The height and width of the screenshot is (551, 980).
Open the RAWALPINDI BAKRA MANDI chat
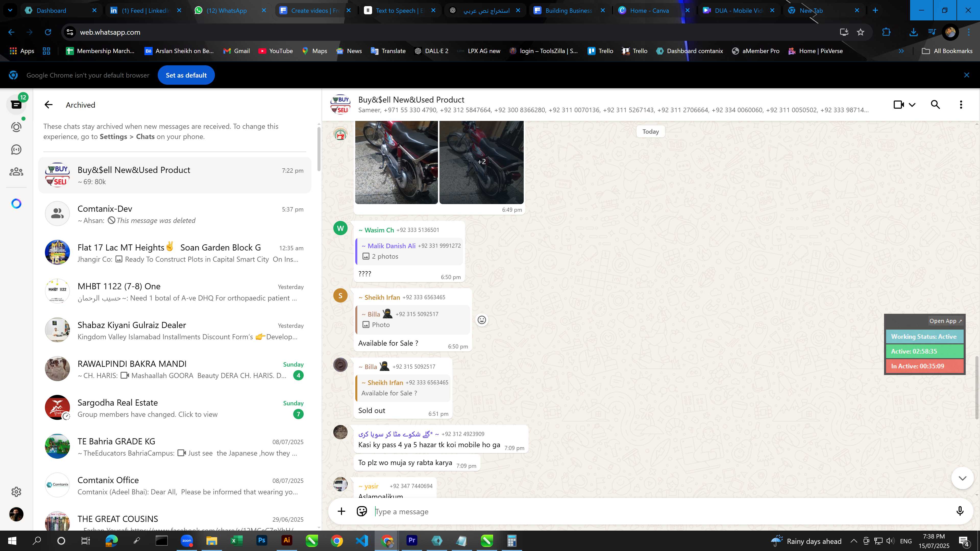[x=175, y=369]
